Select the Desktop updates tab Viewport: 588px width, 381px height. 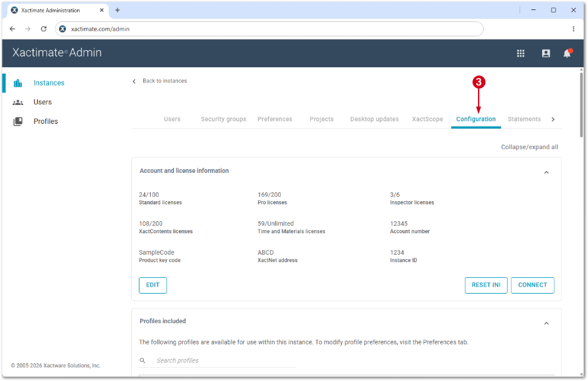tap(374, 119)
